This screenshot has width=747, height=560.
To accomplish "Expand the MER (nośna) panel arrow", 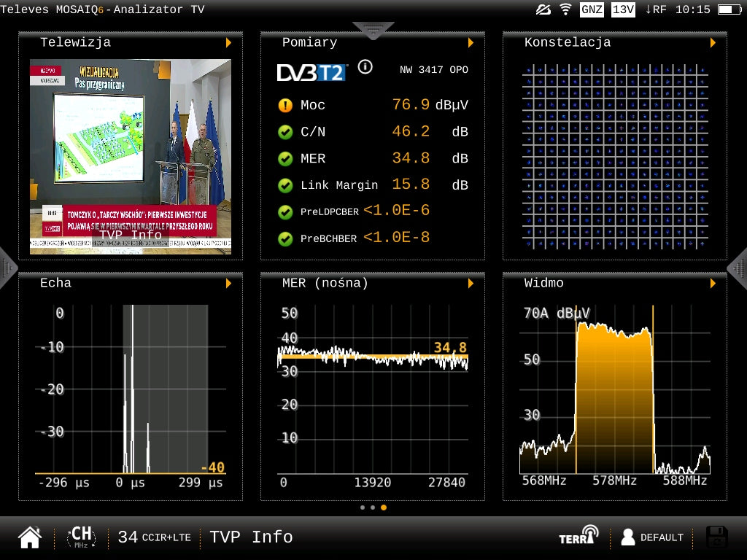I will tap(471, 284).
